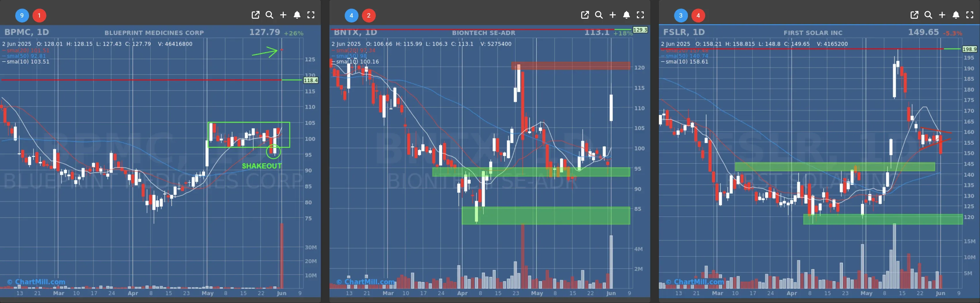Click magnifier icon on FSLR chart
This screenshot has width=980, height=303.
[928, 15]
